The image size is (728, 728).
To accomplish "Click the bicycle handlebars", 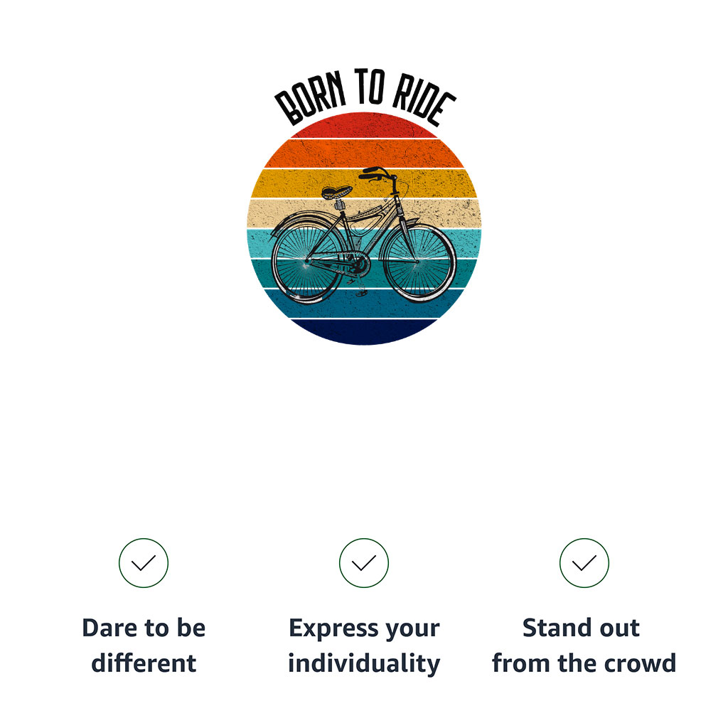I will click(x=378, y=173).
